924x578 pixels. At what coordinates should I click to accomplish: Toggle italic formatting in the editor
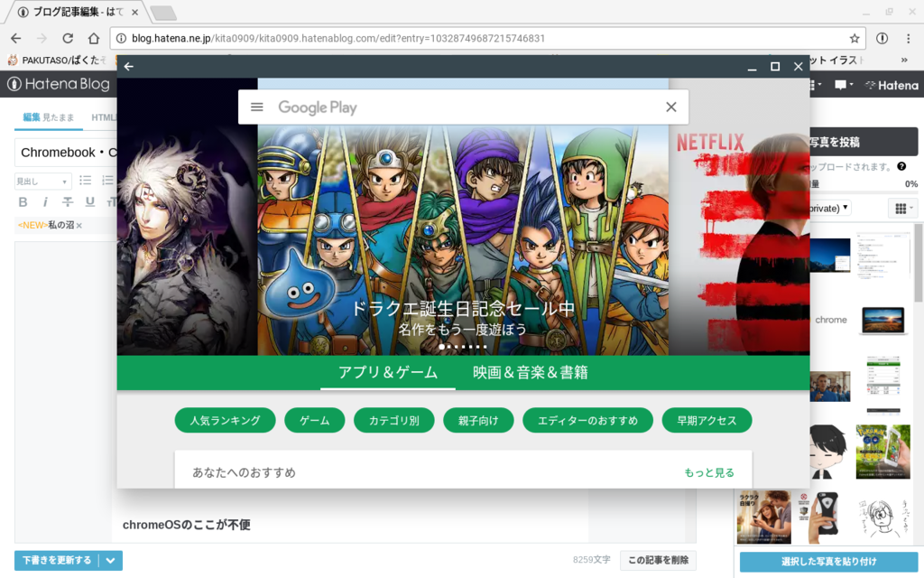tap(45, 202)
